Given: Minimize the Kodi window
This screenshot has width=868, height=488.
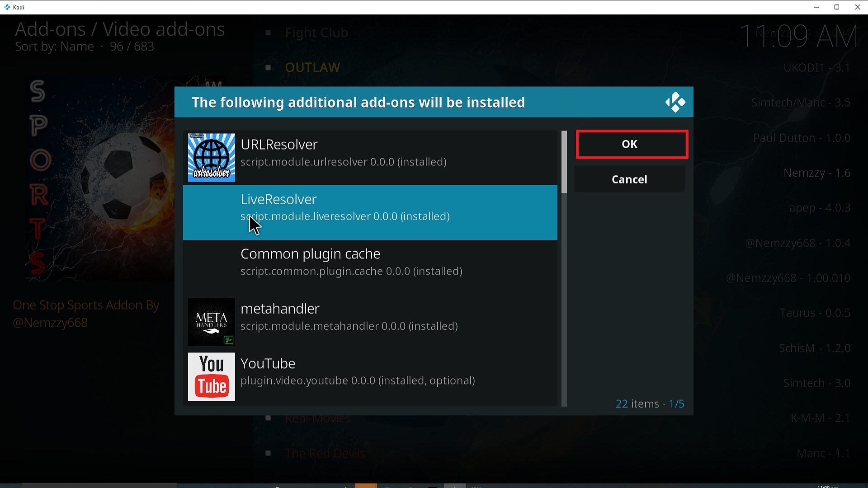Looking at the screenshot, I should pyautogui.click(x=816, y=7).
